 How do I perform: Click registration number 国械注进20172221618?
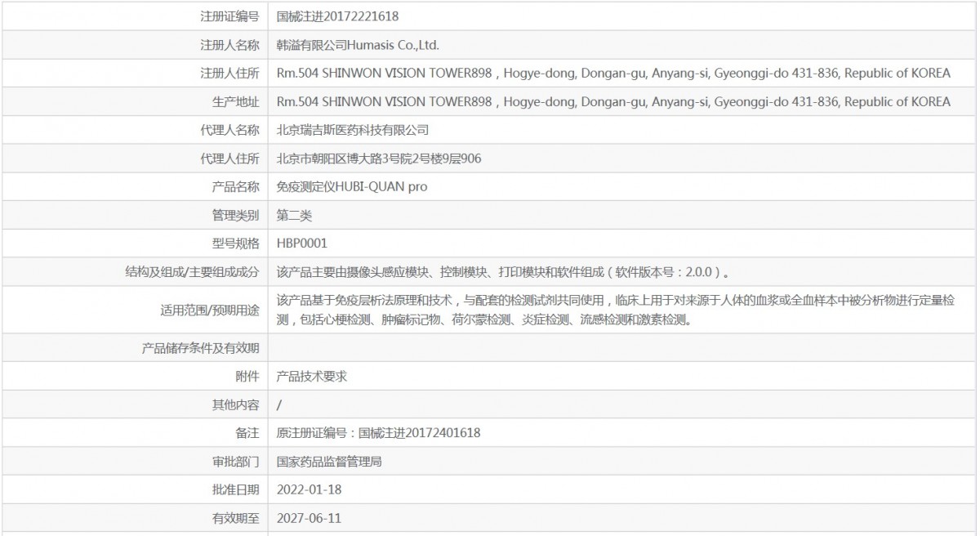point(337,16)
